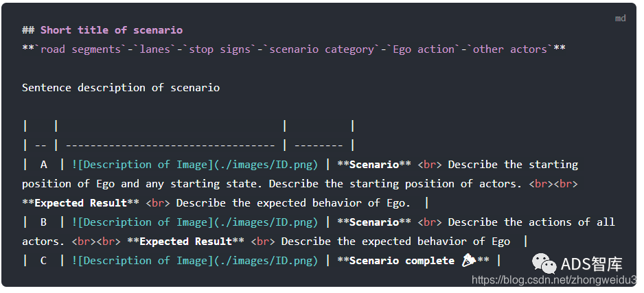Click the Ego action code text

[424, 49]
